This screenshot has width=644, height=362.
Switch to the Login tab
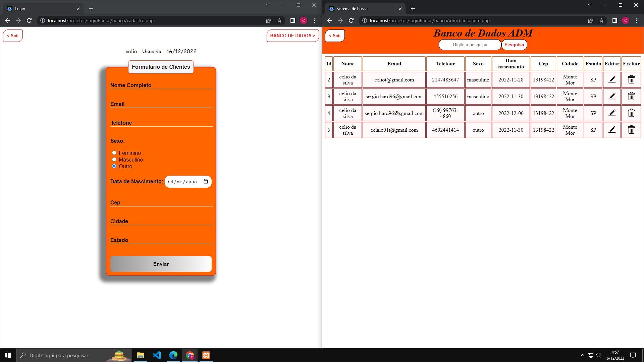[x=44, y=9]
